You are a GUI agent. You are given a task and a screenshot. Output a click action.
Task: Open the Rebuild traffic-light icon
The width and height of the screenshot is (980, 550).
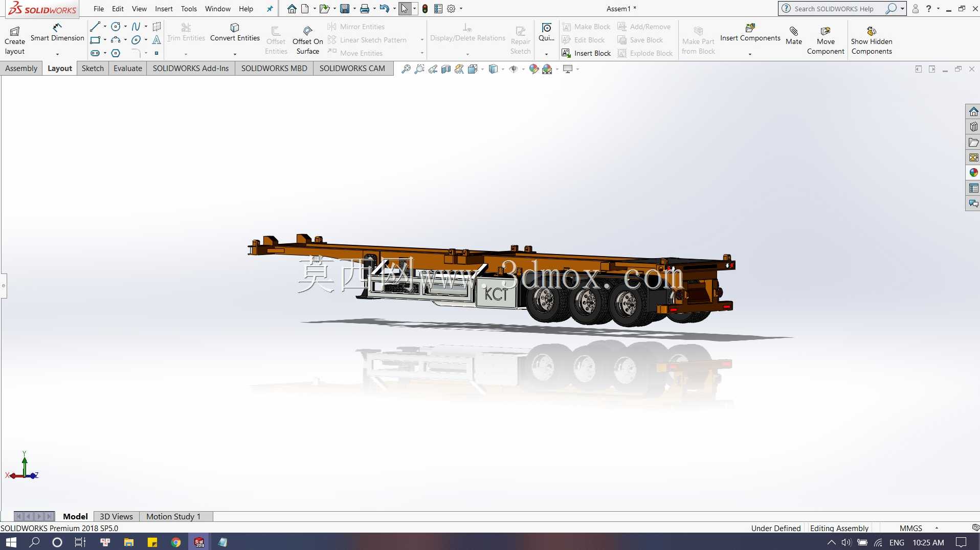425,9
